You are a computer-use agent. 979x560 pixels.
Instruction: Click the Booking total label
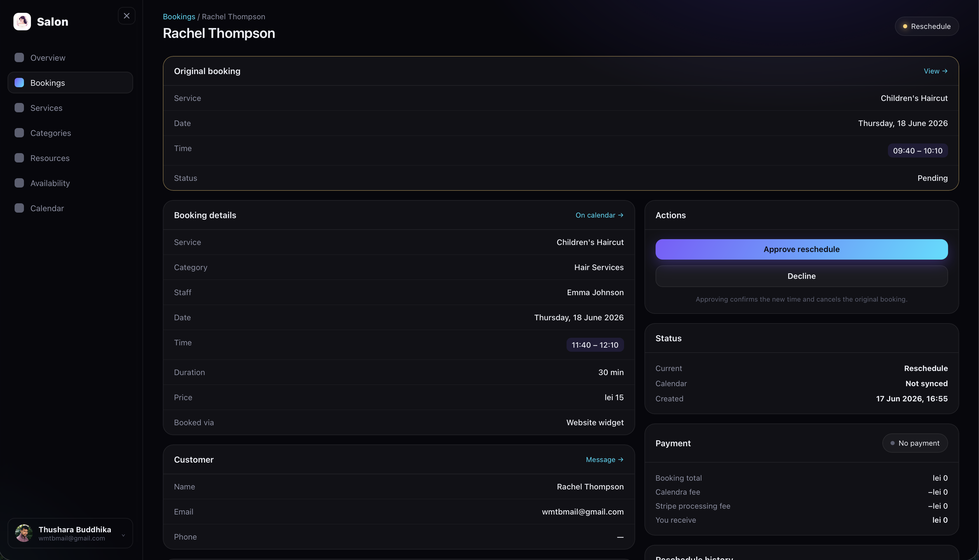[678, 478]
